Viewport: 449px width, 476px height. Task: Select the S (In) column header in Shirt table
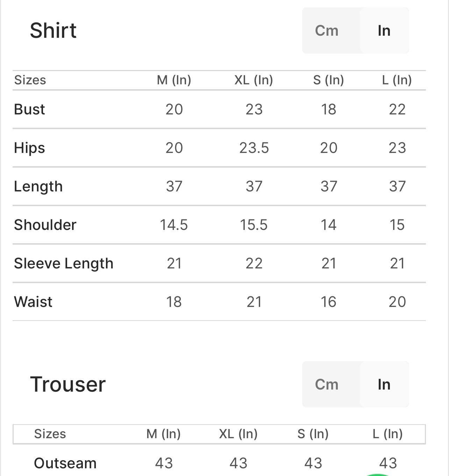328,80
